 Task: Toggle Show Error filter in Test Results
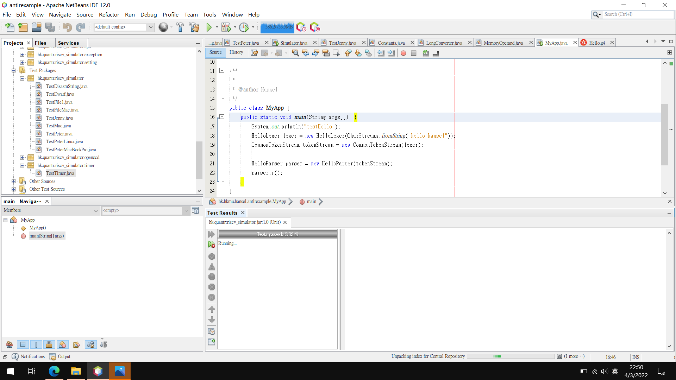[211, 277]
